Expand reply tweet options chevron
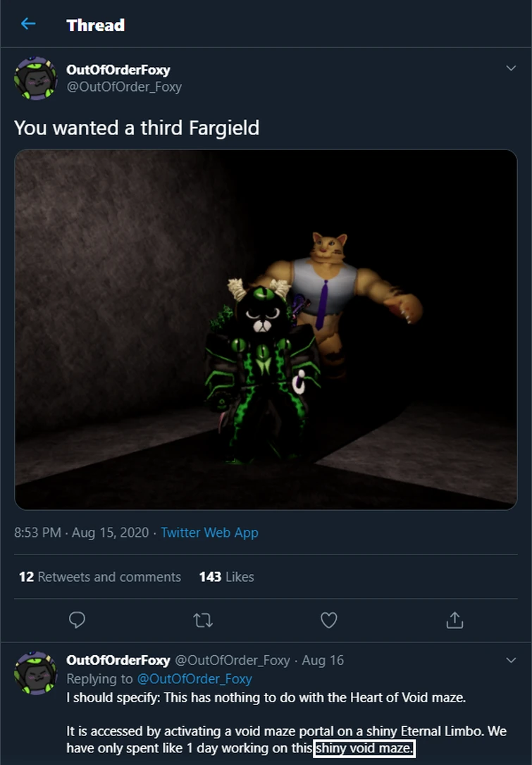Image resolution: width=532 pixels, height=765 pixels. click(511, 660)
